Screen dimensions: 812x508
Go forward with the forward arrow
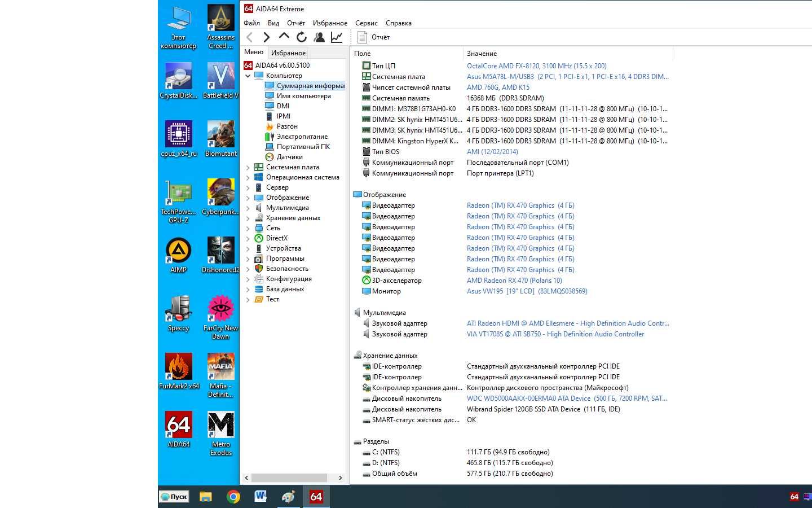tap(266, 37)
